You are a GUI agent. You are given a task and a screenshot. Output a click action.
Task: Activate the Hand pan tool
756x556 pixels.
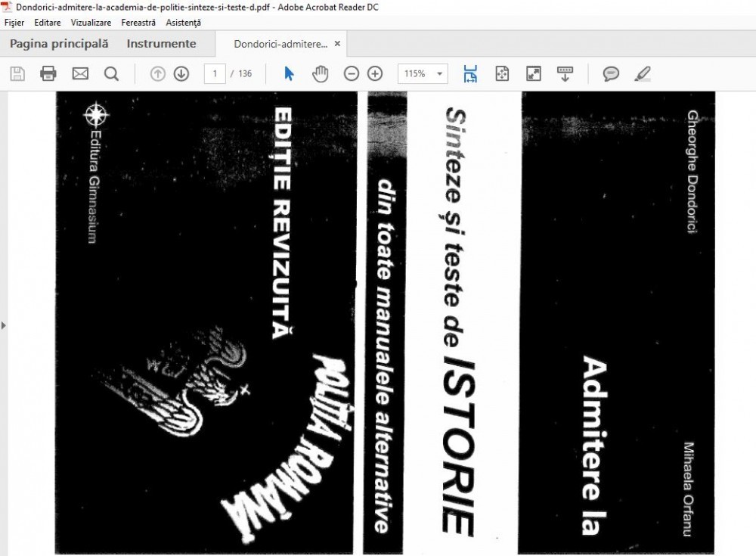[320, 74]
